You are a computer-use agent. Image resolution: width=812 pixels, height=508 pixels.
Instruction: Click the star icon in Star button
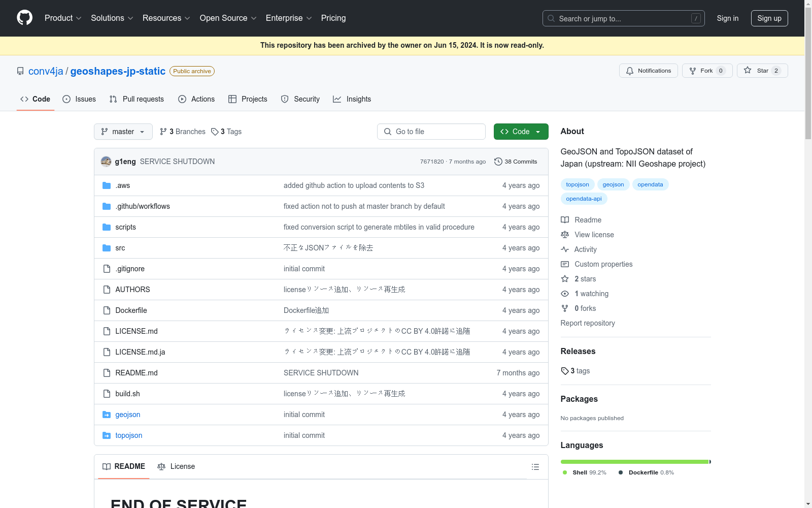pyautogui.click(x=748, y=71)
